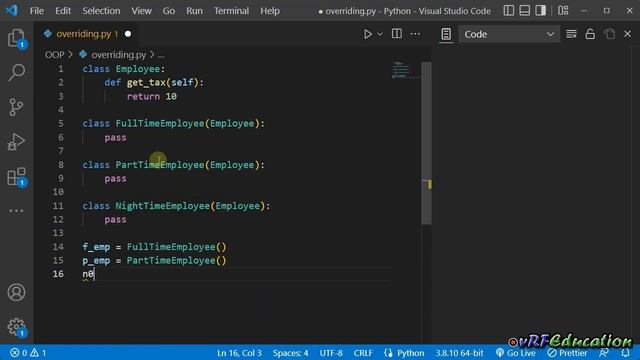The image size is (640, 360).
Task: Open the Go menu
Action: (x=169, y=11)
